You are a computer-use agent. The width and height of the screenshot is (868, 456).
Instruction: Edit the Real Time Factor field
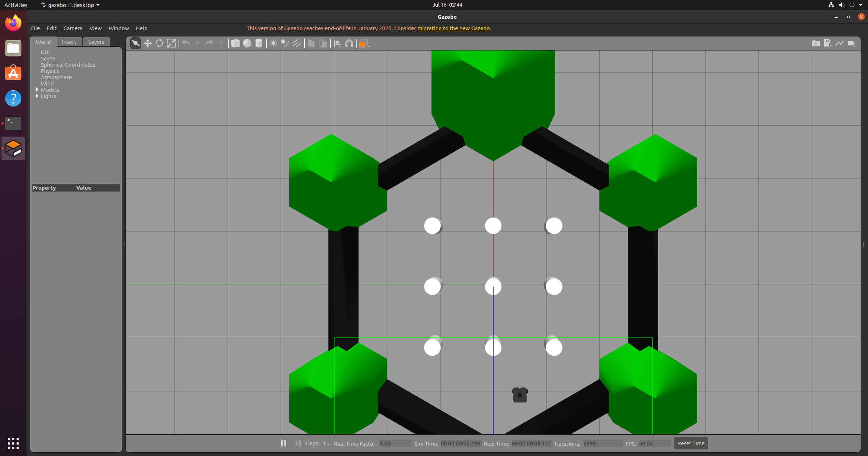click(x=395, y=443)
